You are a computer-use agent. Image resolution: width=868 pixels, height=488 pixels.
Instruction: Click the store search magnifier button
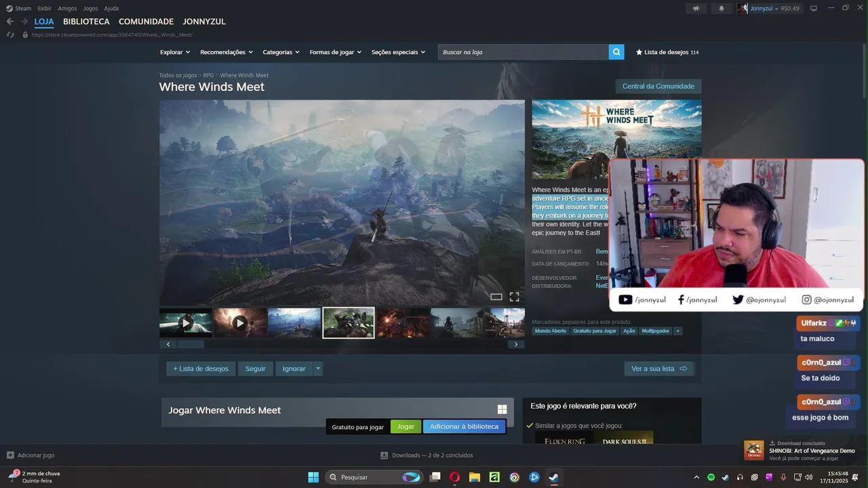[x=616, y=52]
